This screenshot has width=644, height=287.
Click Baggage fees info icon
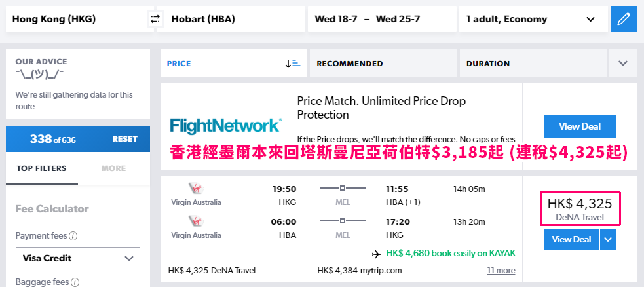click(x=75, y=282)
